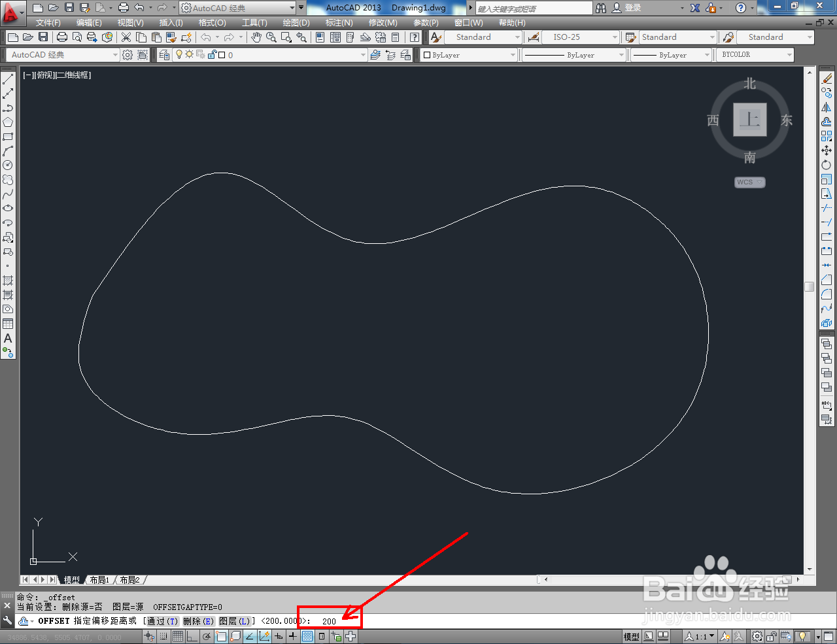The image size is (837, 644).
Task: Click the 图层(L) command option
Action: coord(234,621)
